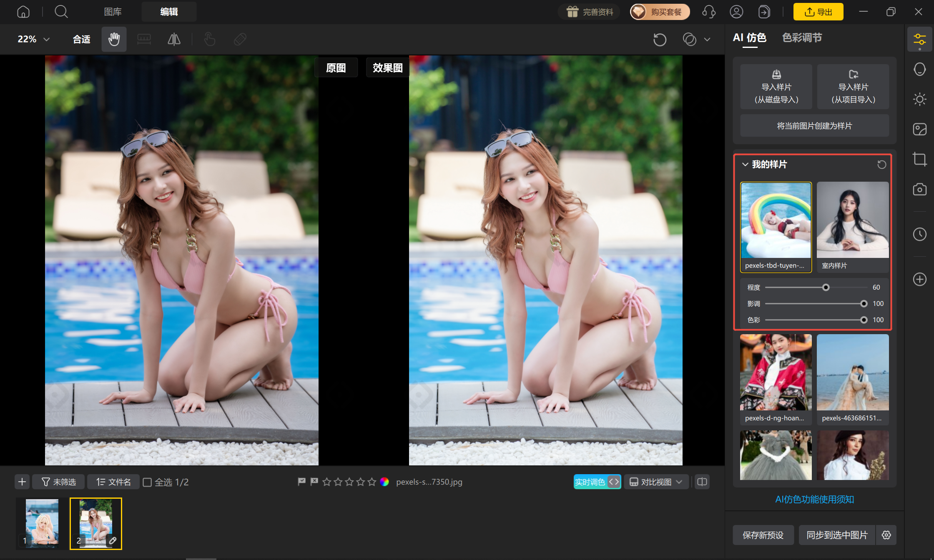934x560 pixels.
Task: Select the crop tool in sidebar
Action: (x=920, y=159)
